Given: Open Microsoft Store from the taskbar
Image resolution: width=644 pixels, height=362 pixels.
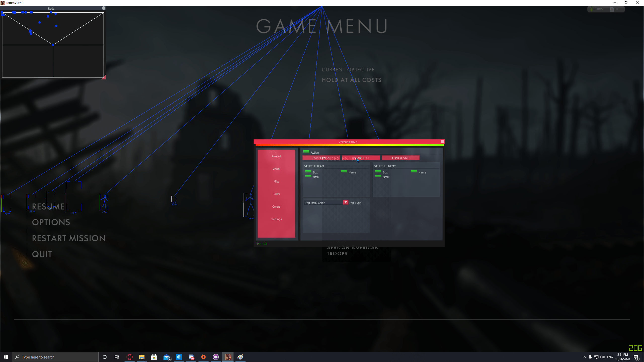Looking at the screenshot, I should tap(154, 357).
